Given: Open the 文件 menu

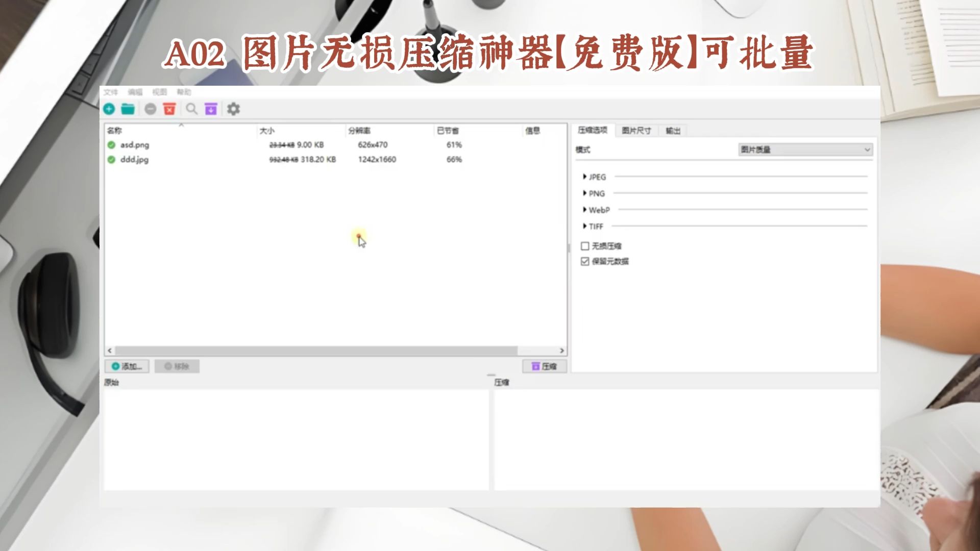Looking at the screenshot, I should point(110,92).
